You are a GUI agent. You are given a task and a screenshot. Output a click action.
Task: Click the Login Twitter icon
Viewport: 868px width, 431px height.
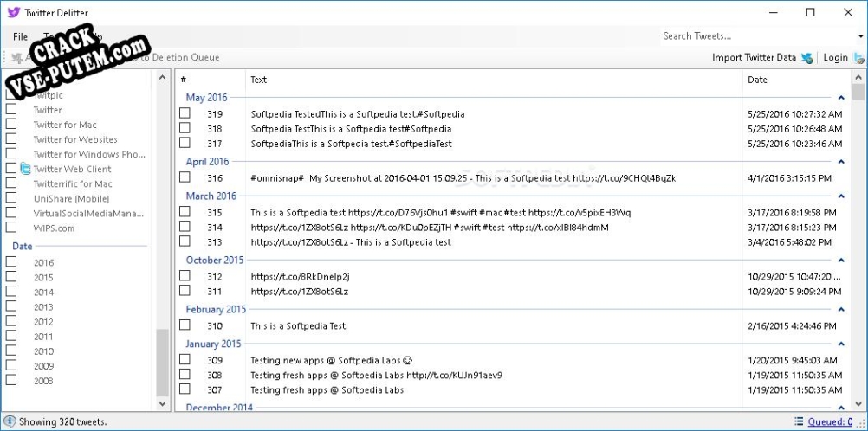tap(859, 57)
